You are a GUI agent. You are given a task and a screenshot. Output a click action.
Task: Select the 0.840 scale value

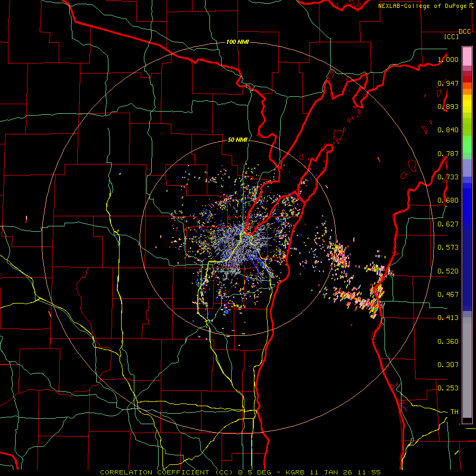tap(448, 130)
